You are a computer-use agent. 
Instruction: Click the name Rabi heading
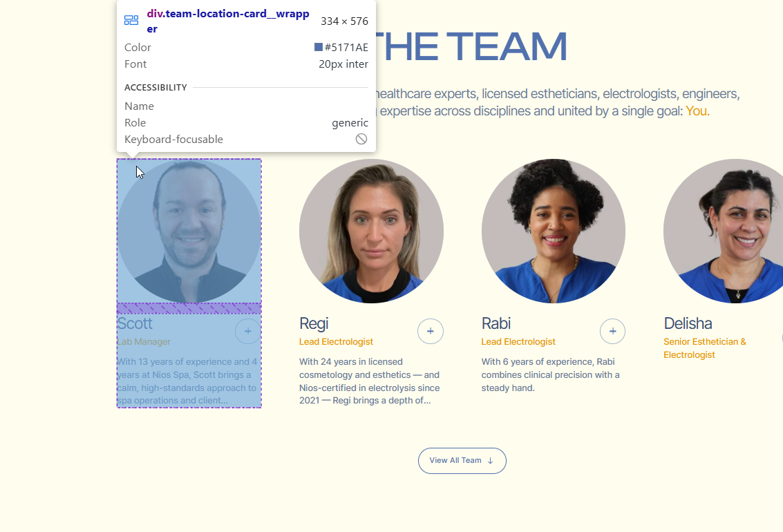pyautogui.click(x=496, y=323)
